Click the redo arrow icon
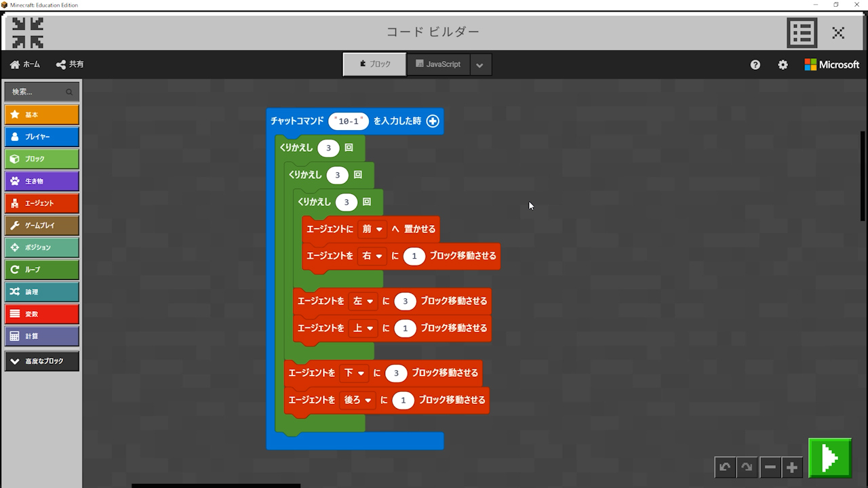Viewport: 868px width, 488px height. click(747, 467)
